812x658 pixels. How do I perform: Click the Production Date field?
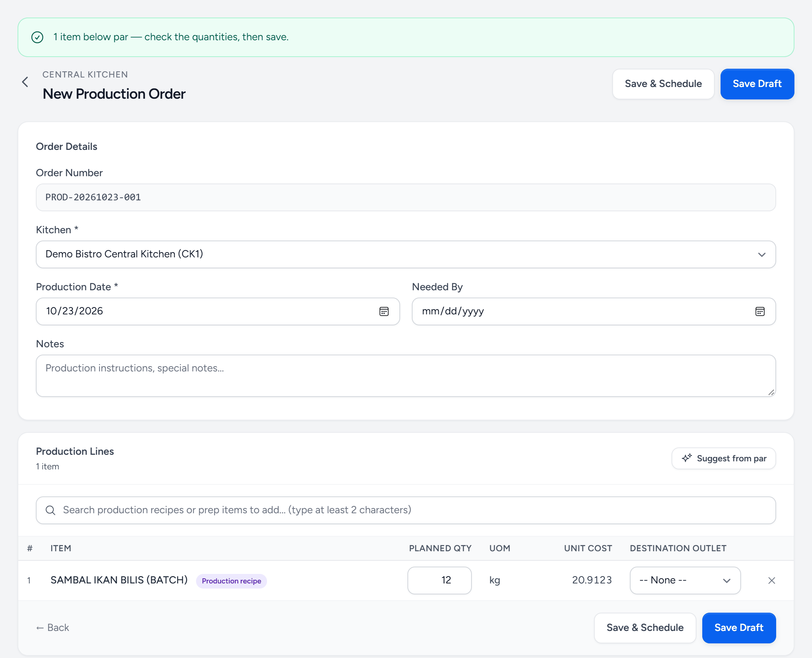coord(218,311)
